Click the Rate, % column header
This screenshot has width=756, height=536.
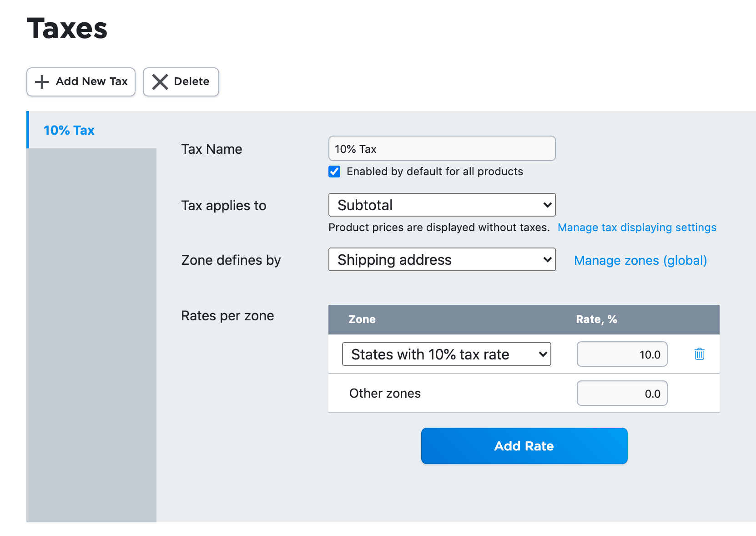596,319
